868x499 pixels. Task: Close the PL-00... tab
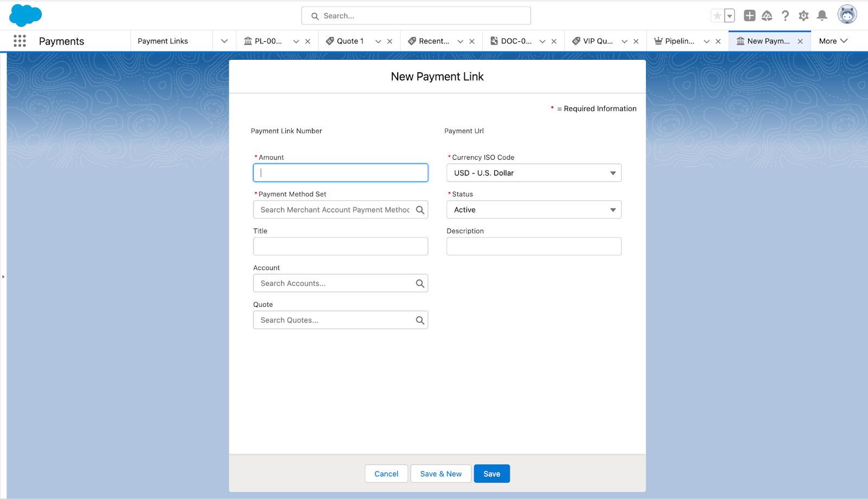click(308, 41)
